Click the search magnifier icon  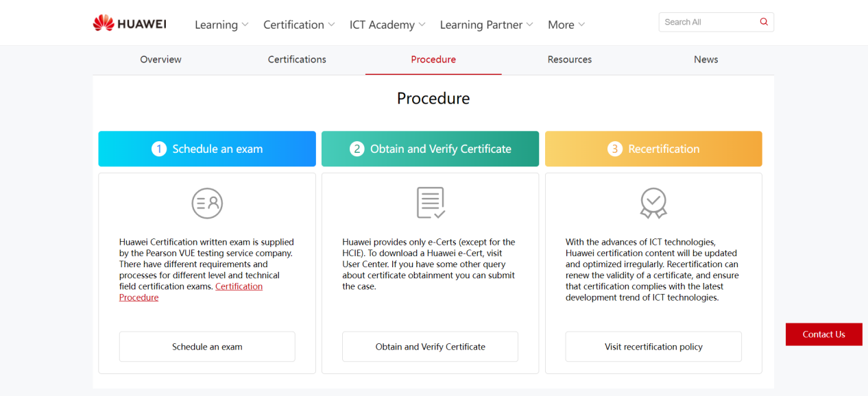[x=764, y=22]
